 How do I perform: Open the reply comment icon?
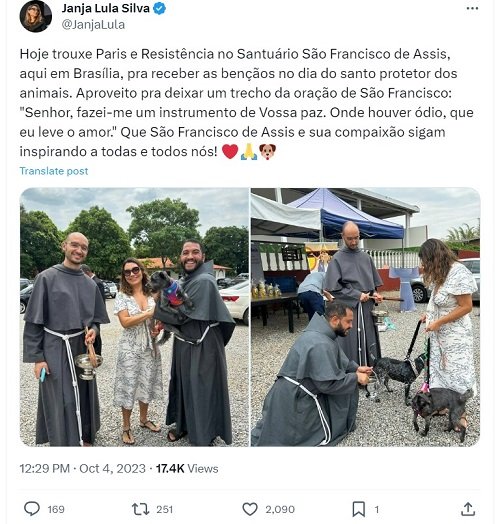click(x=32, y=509)
